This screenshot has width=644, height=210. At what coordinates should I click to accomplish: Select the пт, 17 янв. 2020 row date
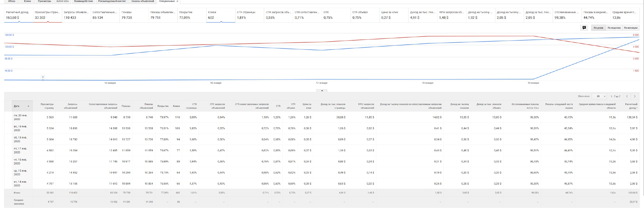(20, 151)
